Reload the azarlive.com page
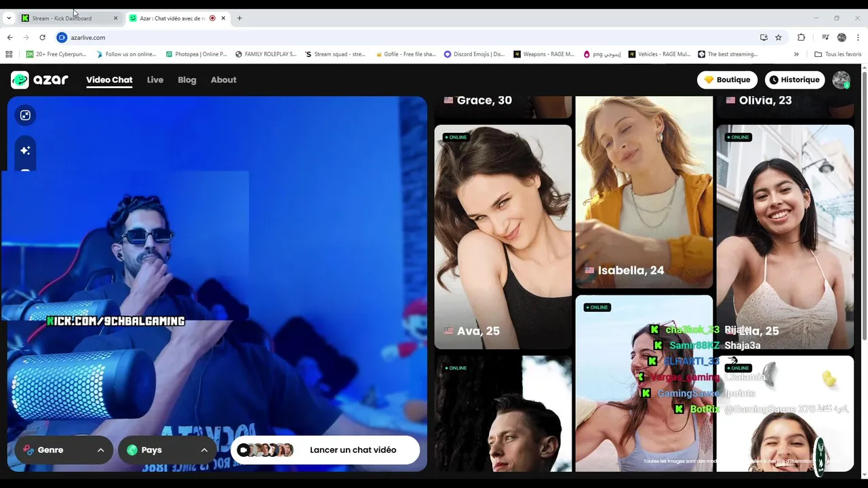 pos(42,37)
